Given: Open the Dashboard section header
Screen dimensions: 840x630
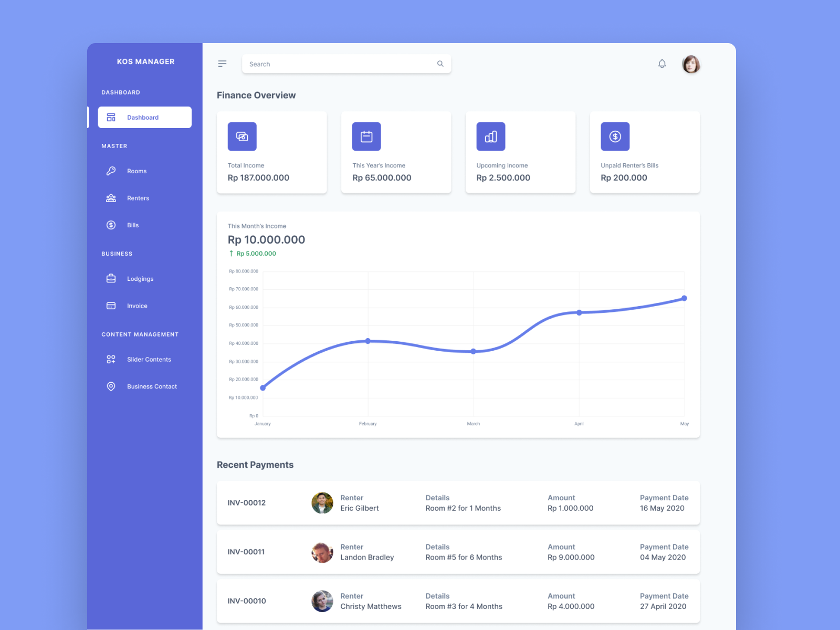Looking at the screenshot, I should point(121,92).
